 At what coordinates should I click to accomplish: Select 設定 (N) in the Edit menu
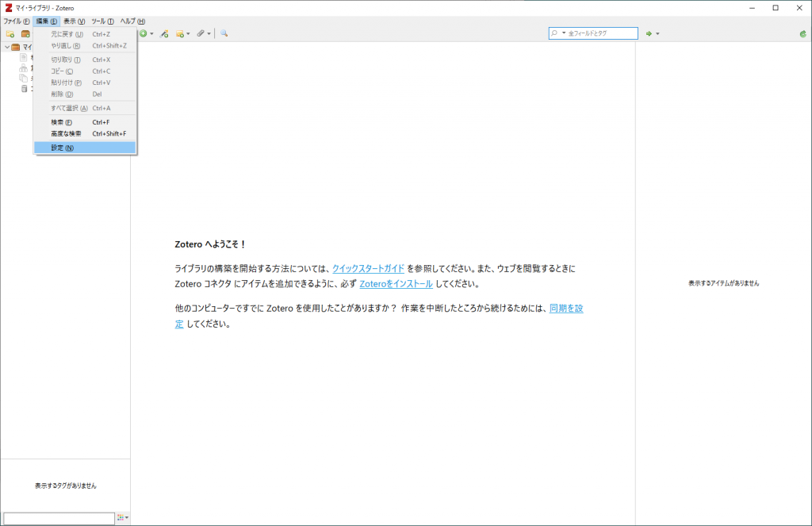(x=85, y=148)
